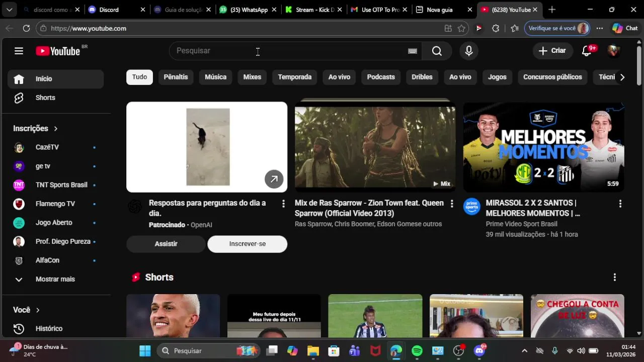Open the TNT Sports Brasil subscription
Viewport: 644px width, 362px height.
coord(55,185)
